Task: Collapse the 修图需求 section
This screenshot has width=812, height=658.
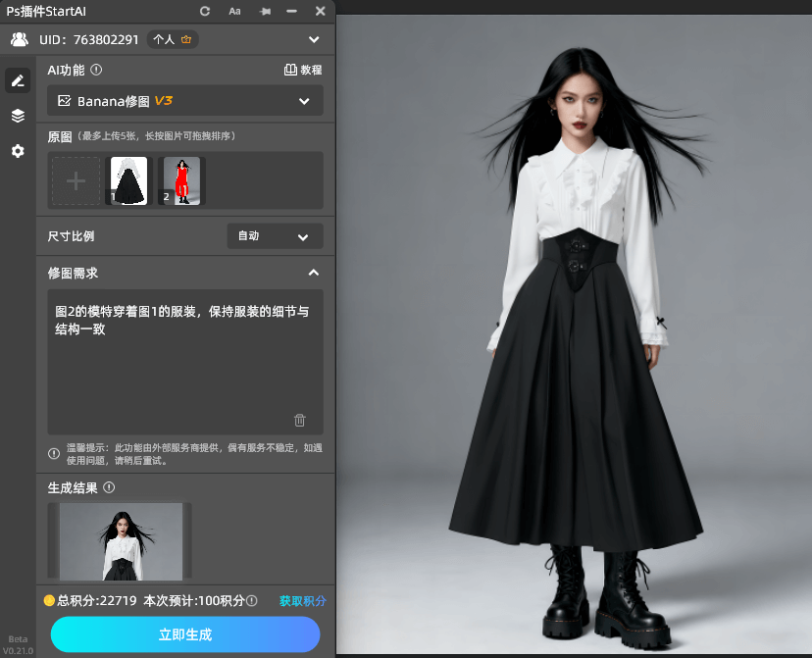Action: click(x=314, y=273)
